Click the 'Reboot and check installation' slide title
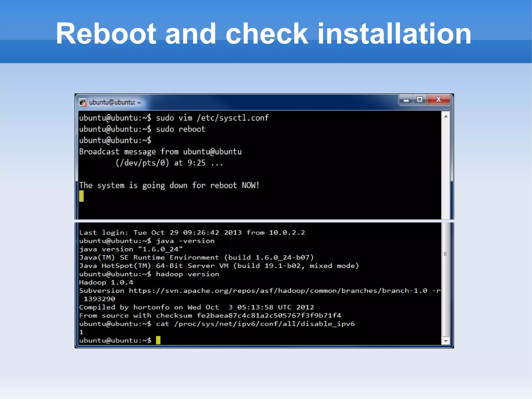The width and height of the screenshot is (532, 399). click(263, 34)
